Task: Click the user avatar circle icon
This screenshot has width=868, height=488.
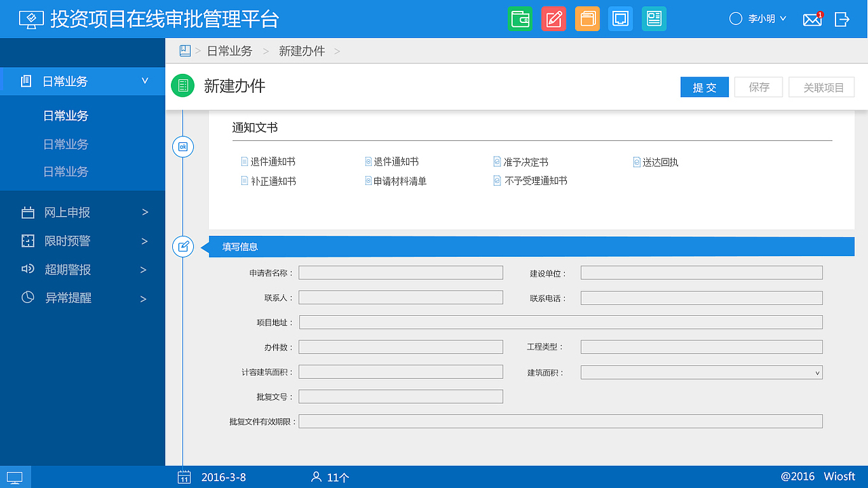Action: tap(736, 19)
